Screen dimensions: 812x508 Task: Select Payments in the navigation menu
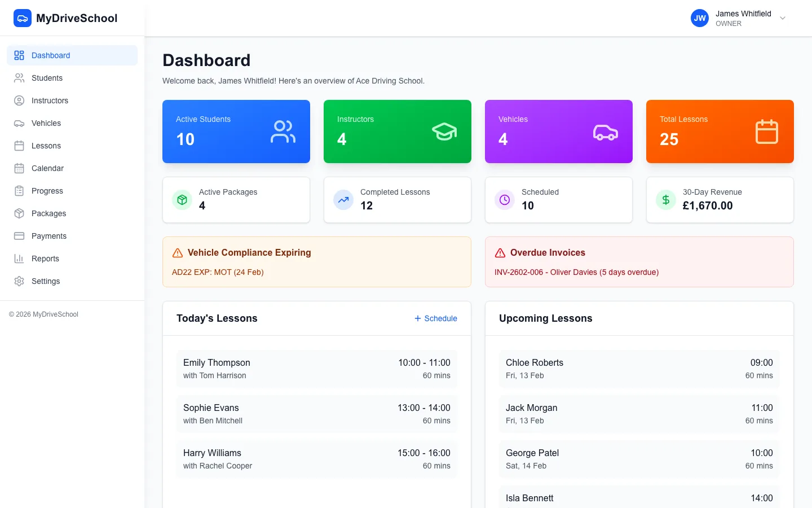point(19,236)
